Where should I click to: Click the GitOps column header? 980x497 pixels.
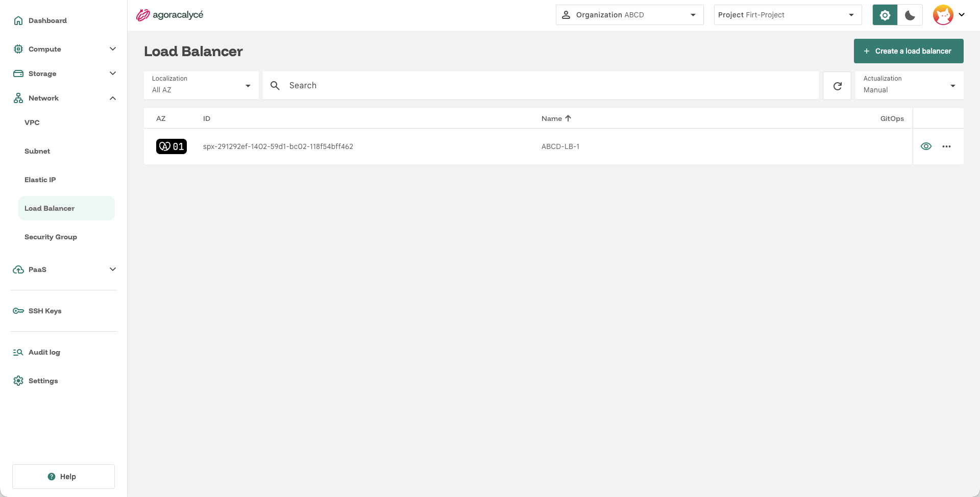click(892, 118)
